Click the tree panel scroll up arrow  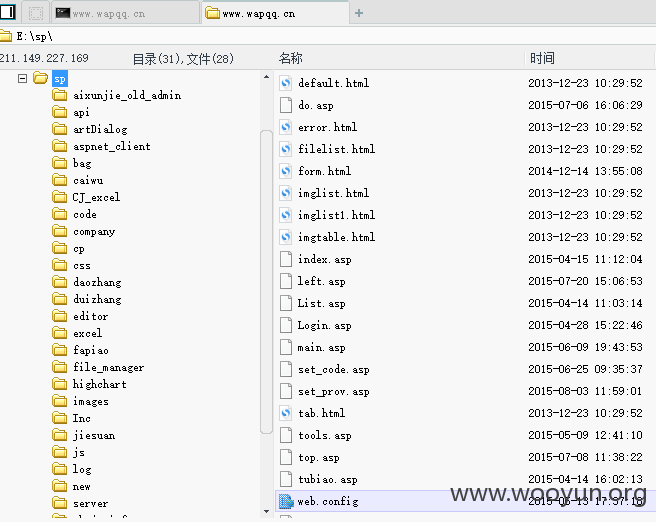tap(266, 77)
